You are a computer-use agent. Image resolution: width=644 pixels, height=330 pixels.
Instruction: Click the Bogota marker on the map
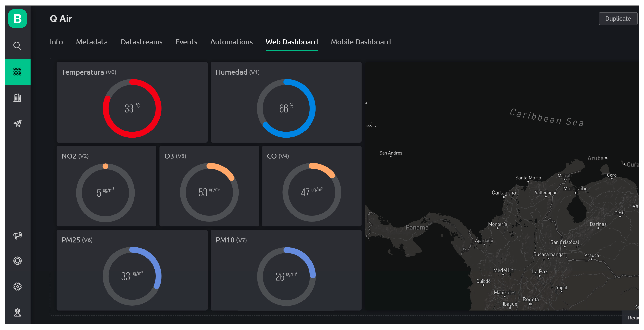tap(530, 304)
